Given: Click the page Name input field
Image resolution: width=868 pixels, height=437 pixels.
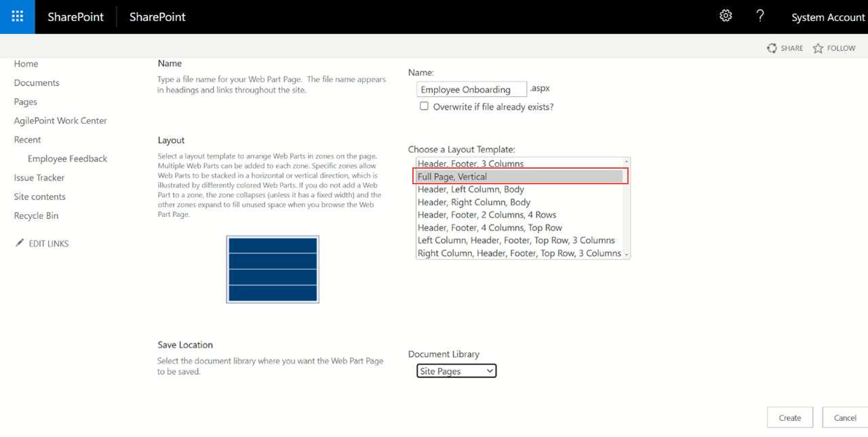Looking at the screenshot, I should [x=471, y=89].
